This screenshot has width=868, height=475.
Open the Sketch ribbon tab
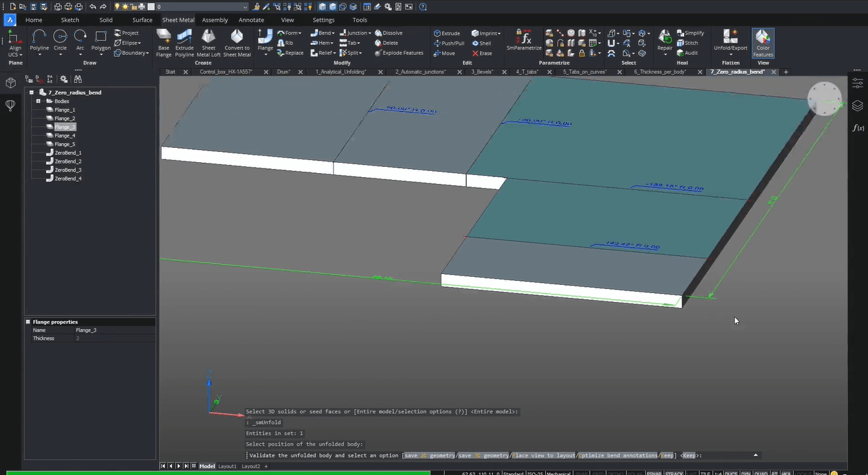(70, 20)
